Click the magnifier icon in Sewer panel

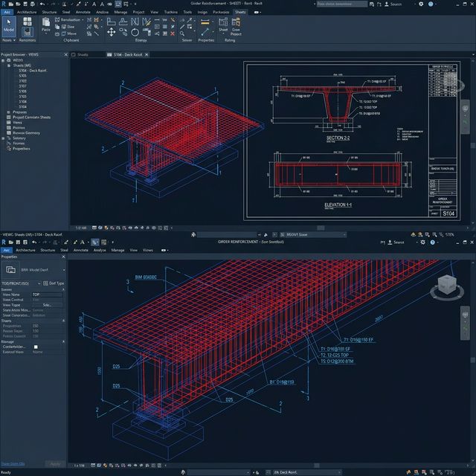coord(182,33)
